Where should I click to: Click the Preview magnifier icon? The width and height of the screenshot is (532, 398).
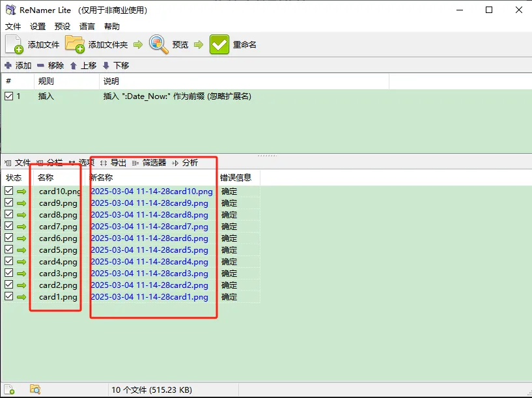click(x=158, y=44)
